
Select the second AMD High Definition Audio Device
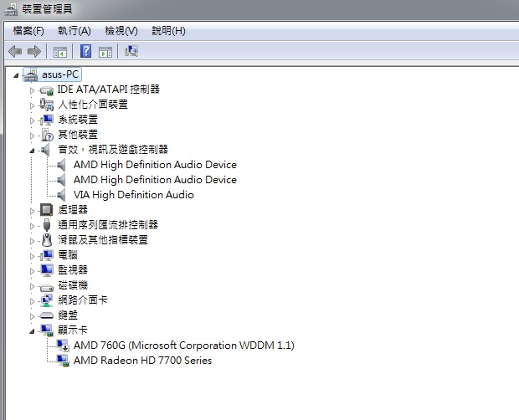(155, 180)
